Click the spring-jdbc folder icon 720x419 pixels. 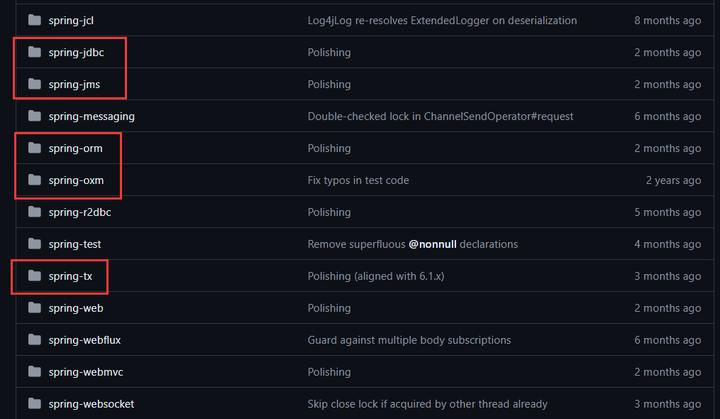point(34,52)
